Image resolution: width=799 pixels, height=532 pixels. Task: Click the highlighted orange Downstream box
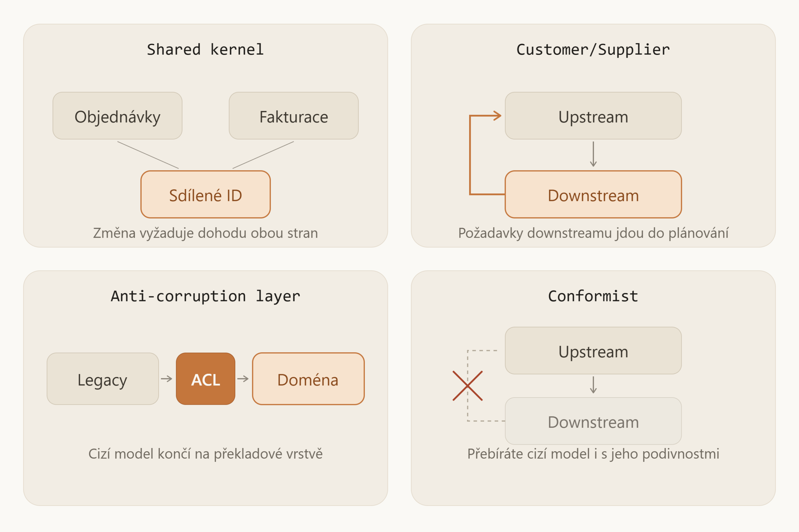593,194
